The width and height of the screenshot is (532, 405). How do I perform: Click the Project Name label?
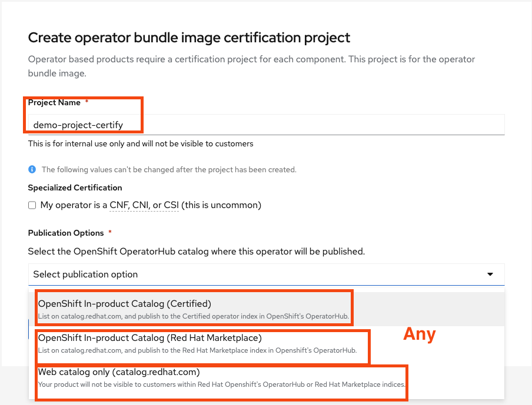tap(54, 102)
